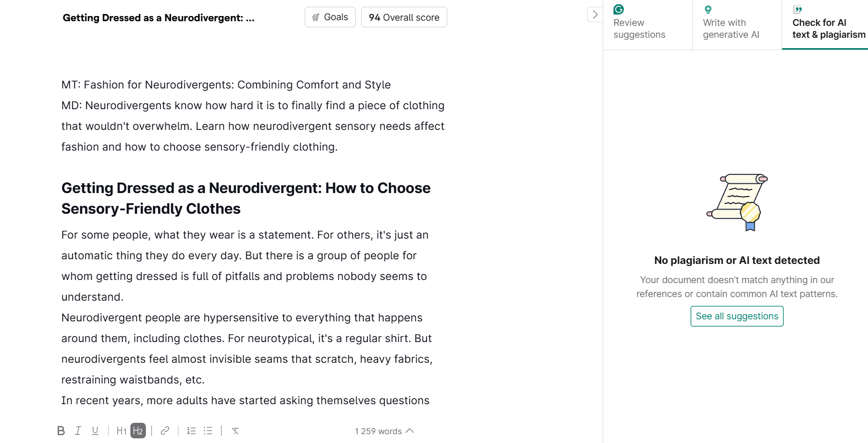
Task: Open the 94 Overall score details
Action: tap(404, 17)
